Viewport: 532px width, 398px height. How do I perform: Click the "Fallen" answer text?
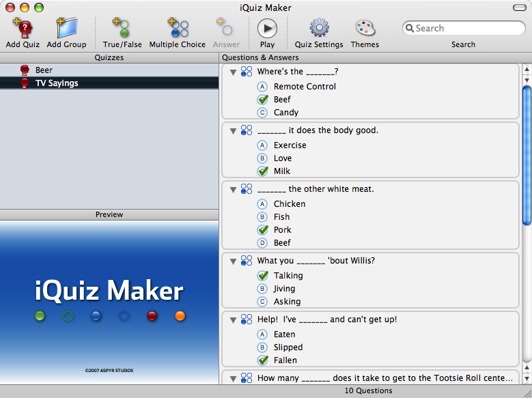pyautogui.click(x=285, y=360)
